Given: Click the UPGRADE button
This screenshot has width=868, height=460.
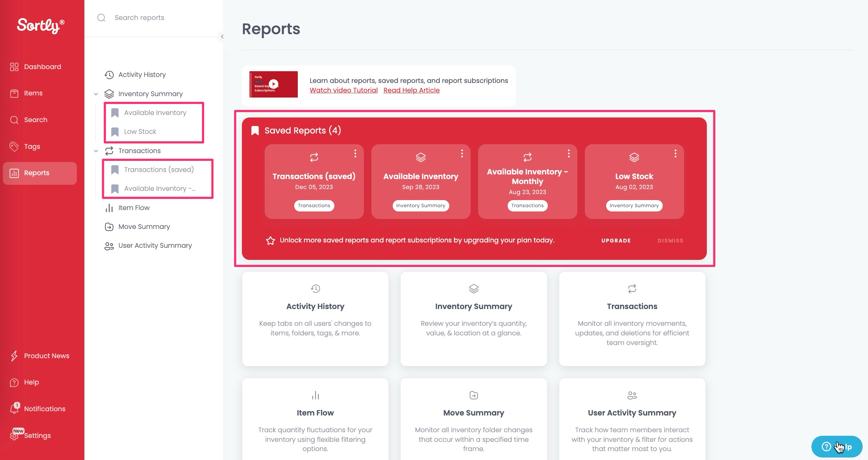Looking at the screenshot, I should point(616,241).
